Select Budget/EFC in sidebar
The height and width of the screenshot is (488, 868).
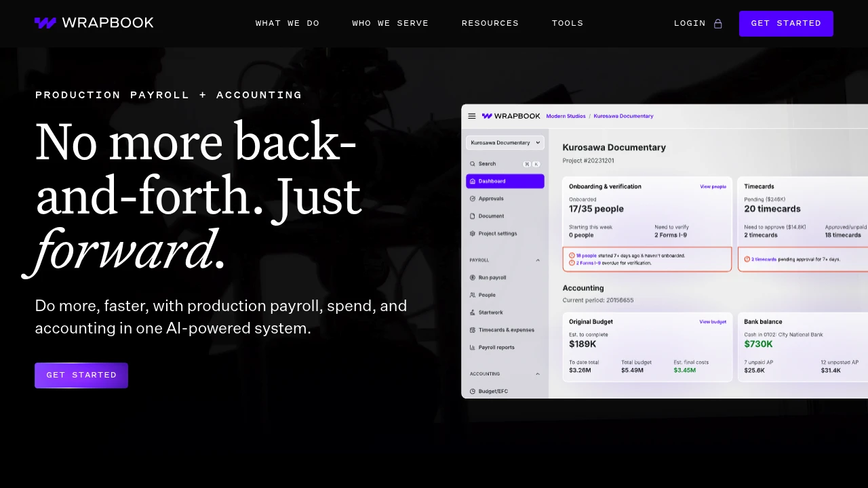click(493, 391)
